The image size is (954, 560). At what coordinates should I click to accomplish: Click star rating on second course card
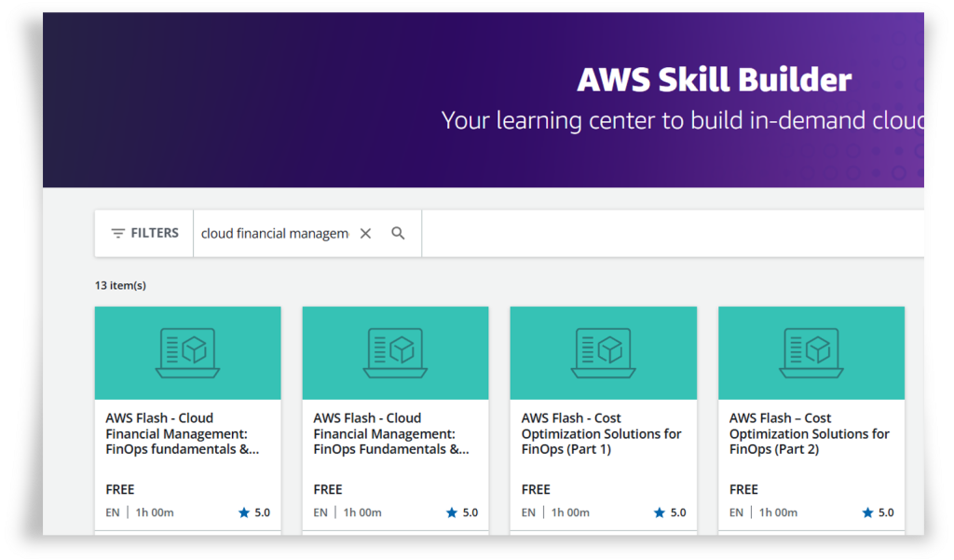pyautogui.click(x=461, y=512)
